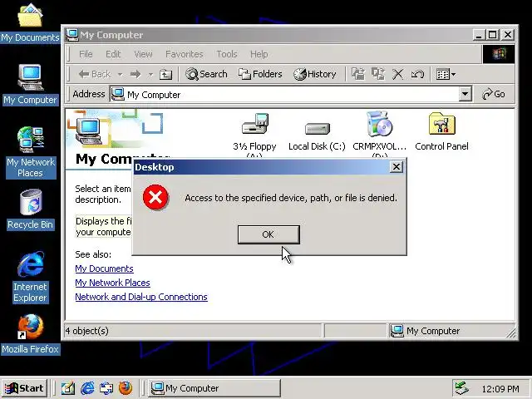Select My Network Places desktop icon
This screenshot has height=399, width=532.
click(x=31, y=152)
